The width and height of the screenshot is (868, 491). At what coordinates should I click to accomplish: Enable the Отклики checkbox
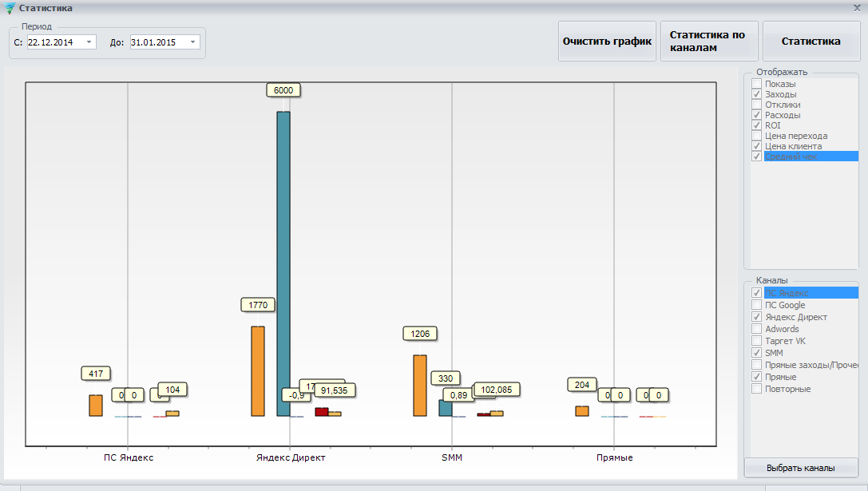(757, 105)
